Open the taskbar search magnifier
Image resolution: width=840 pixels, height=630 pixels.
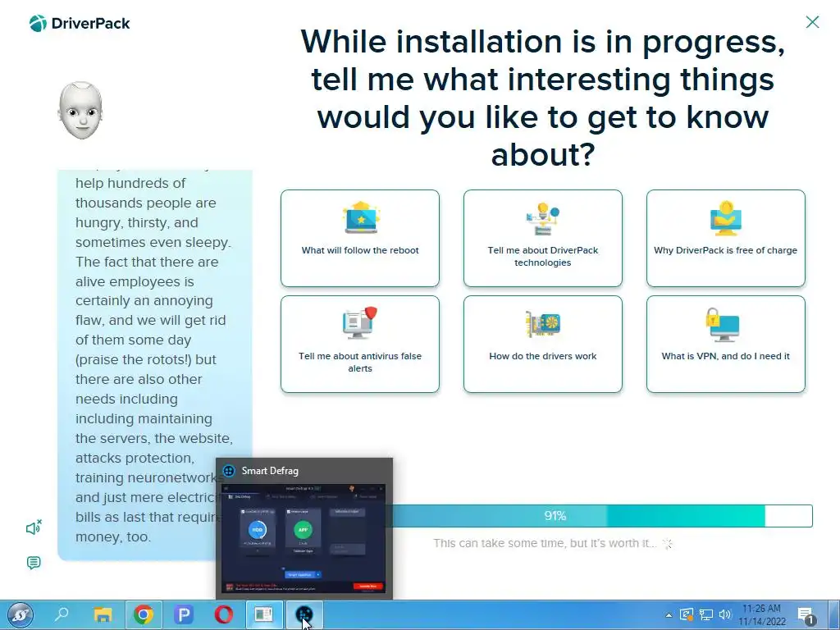62,614
